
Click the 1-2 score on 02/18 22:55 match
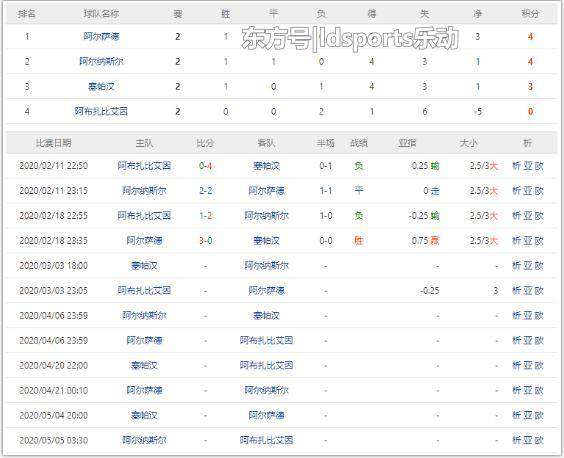click(205, 216)
